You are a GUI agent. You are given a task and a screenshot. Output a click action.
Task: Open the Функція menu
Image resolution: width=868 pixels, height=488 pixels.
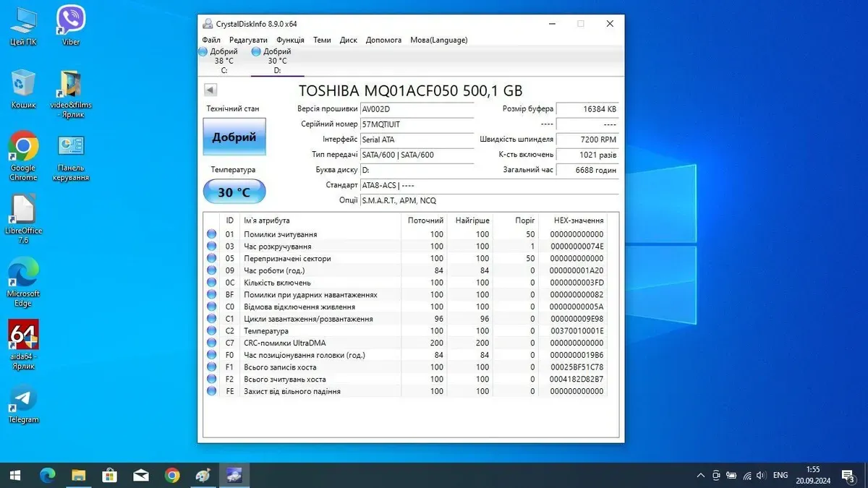290,40
